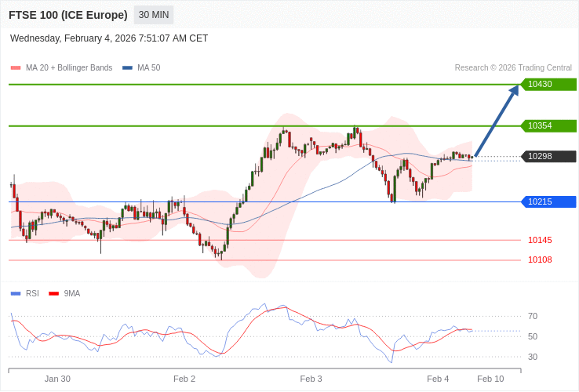Click the MA 50 blue legend swatch
579x392 pixels.
coord(127,68)
